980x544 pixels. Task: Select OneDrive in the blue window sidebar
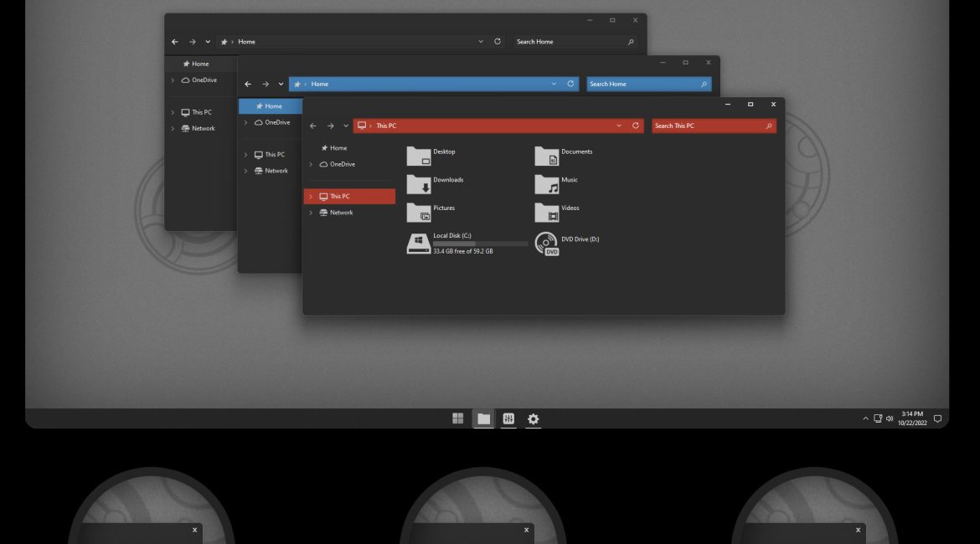(x=271, y=122)
